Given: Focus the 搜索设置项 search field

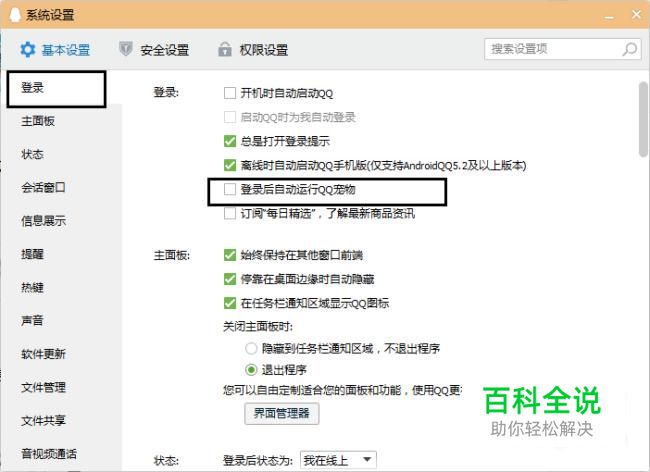Looking at the screenshot, I should [563, 49].
